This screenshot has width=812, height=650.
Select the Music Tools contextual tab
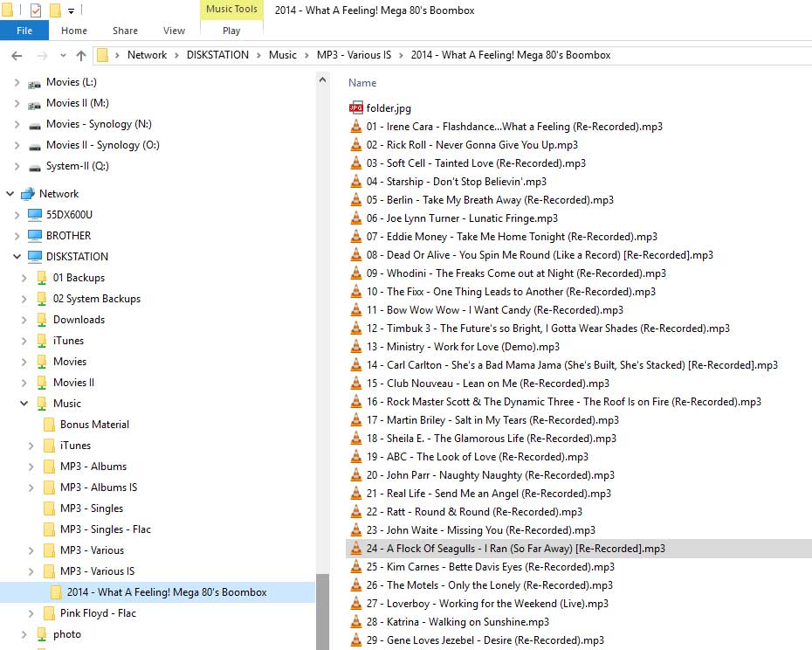click(x=231, y=10)
